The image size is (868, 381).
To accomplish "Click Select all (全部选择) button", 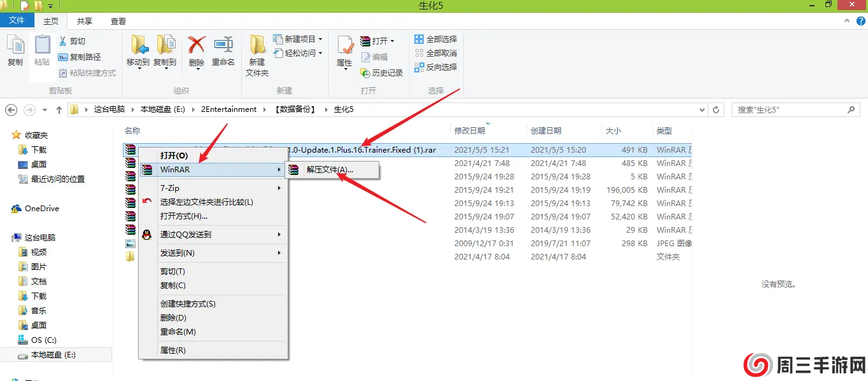I will coord(435,39).
